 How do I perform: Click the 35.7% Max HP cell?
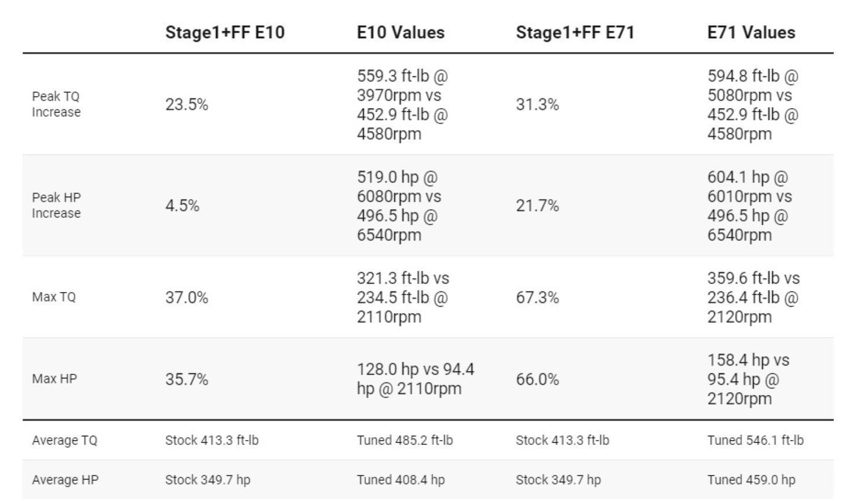[x=186, y=379]
